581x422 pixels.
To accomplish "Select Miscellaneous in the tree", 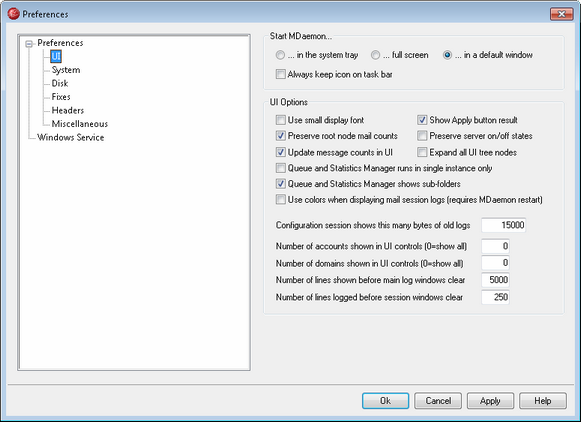I will (80, 124).
